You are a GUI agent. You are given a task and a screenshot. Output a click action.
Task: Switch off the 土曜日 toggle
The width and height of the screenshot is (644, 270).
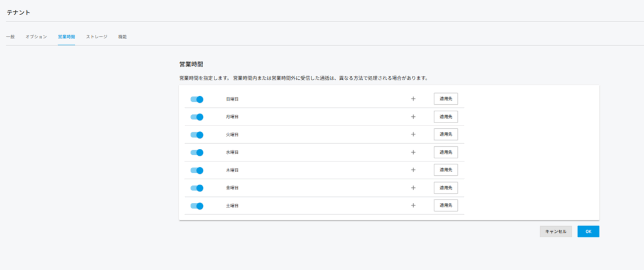coord(197,205)
